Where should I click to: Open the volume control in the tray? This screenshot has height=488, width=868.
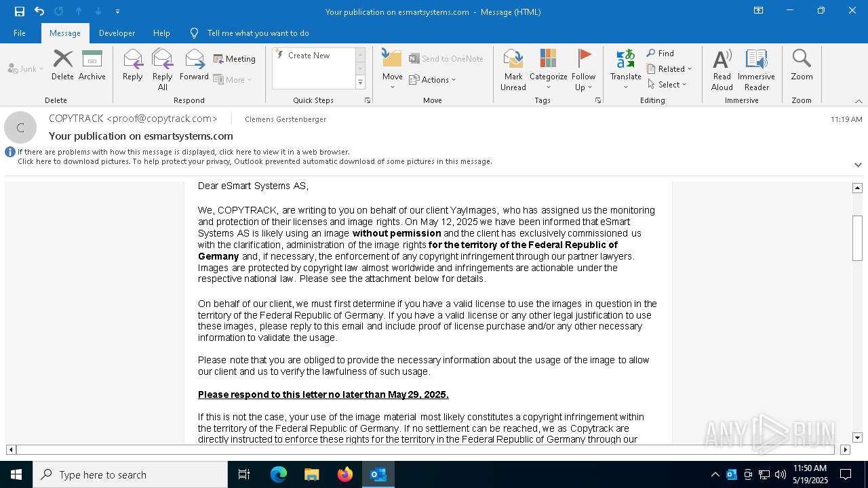(780, 474)
